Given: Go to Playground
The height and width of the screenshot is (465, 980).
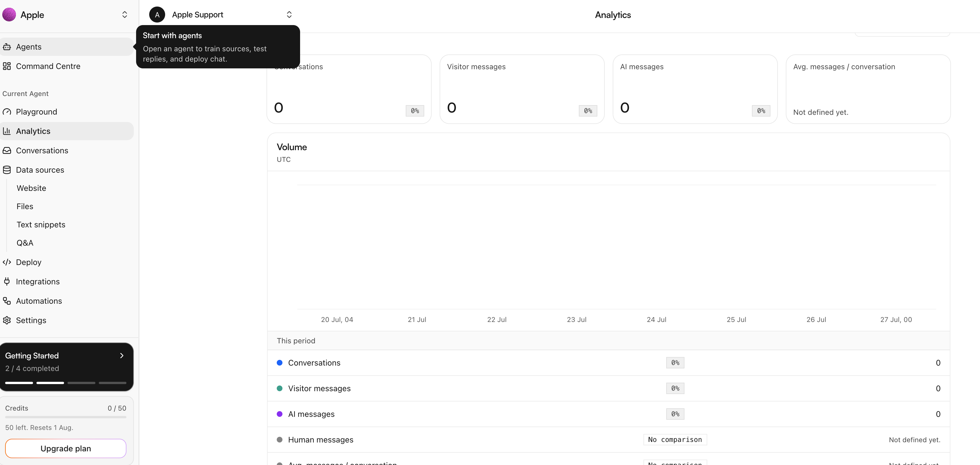Looking at the screenshot, I should point(67,112).
